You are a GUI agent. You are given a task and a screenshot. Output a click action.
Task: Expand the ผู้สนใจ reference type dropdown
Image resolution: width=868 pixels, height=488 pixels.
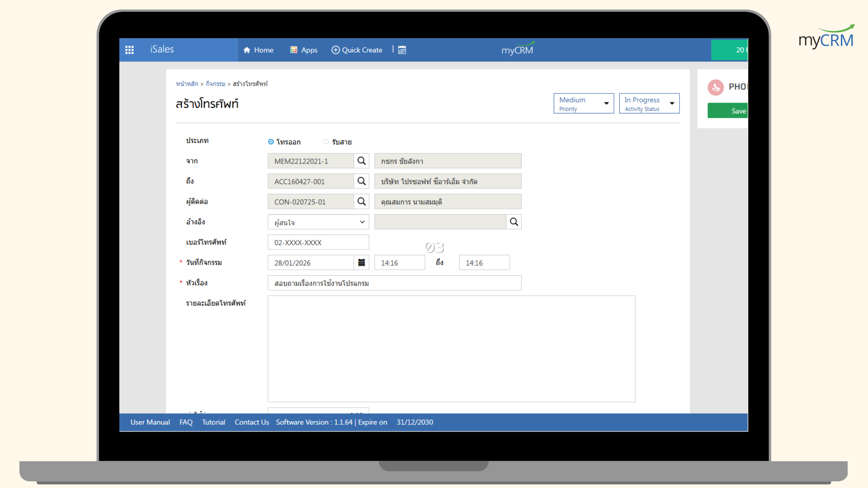(318, 222)
